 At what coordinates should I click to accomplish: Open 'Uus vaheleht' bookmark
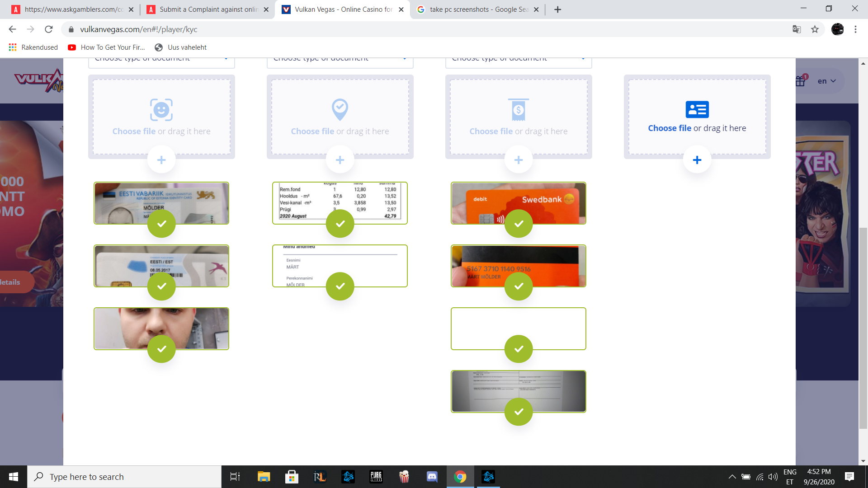pos(181,47)
